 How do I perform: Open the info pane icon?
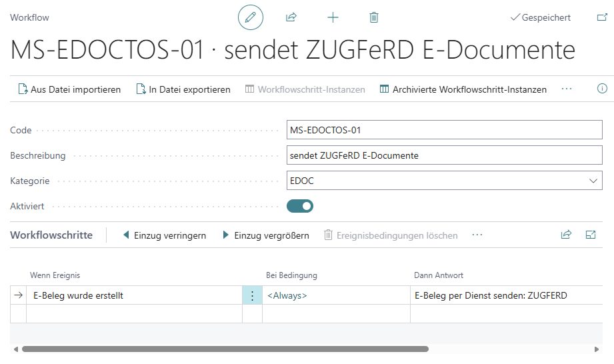(602, 89)
